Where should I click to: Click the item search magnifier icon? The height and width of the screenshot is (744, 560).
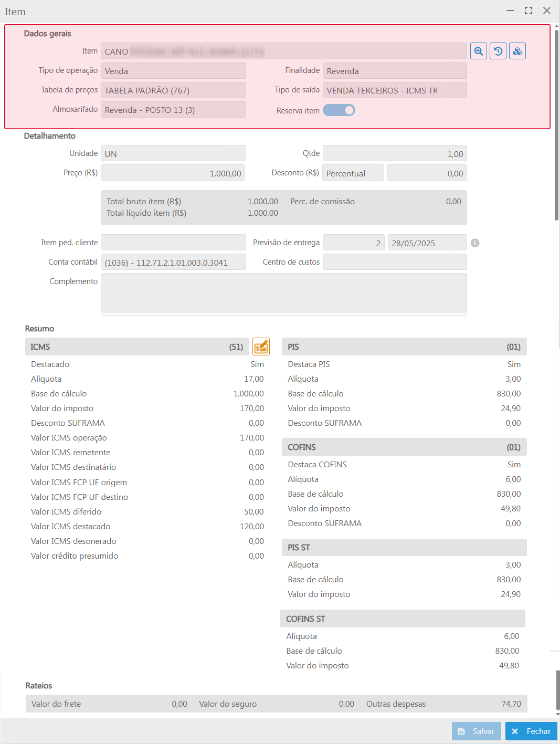click(479, 51)
